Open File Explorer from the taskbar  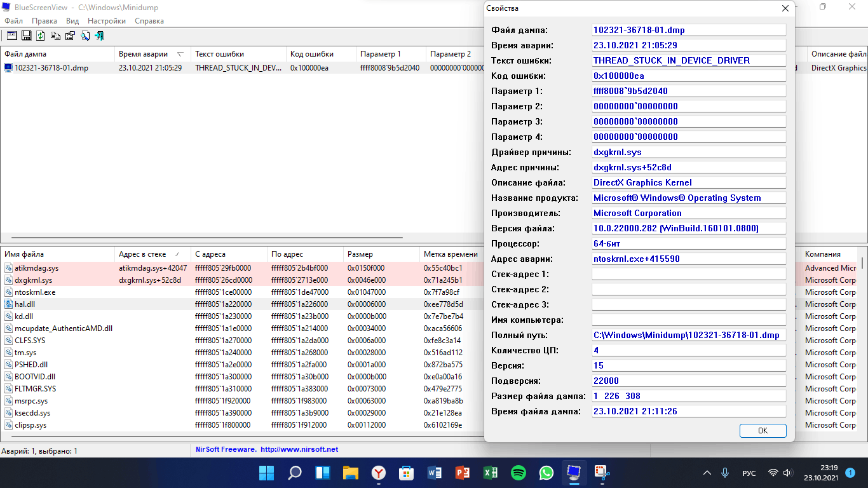pyautogui.click(x=351, y=473)
